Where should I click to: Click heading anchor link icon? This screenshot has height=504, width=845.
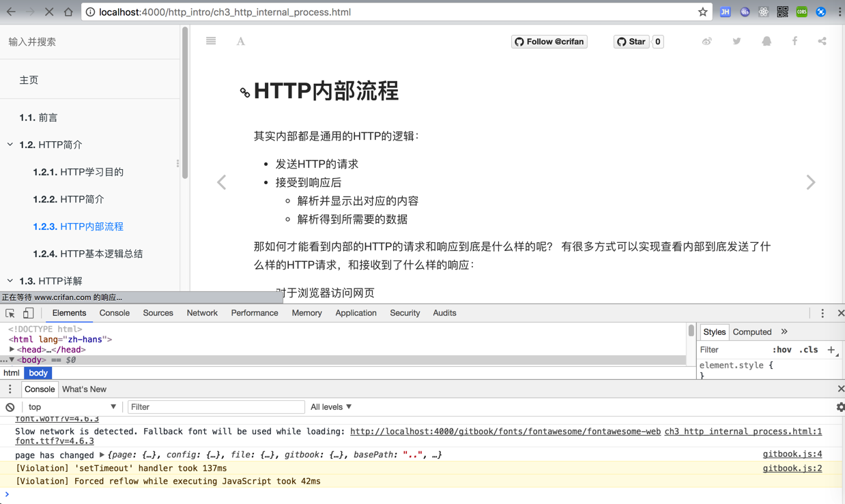tap(244, 92)
